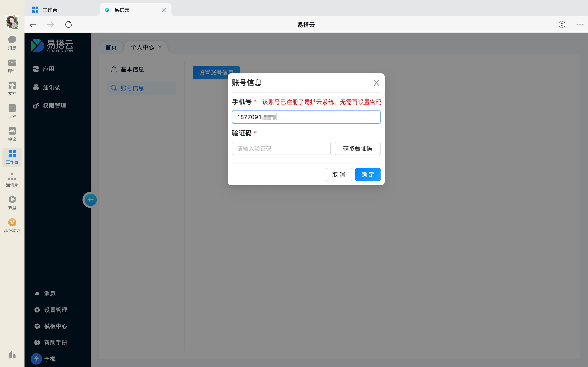Viewport: 588px width, 367px height.
Task: Click the hexagon settings icon in the top right
Action: 561,24
